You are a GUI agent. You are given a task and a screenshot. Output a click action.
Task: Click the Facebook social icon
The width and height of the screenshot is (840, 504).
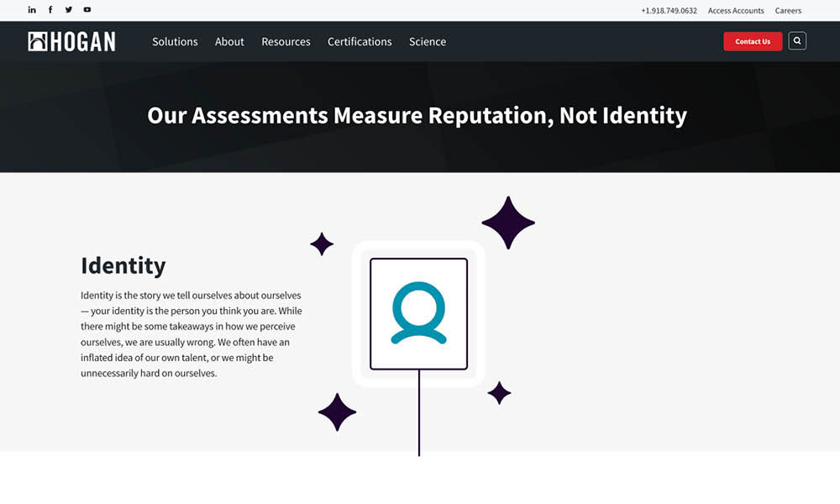pyautogui.click(x=50, y=9)
